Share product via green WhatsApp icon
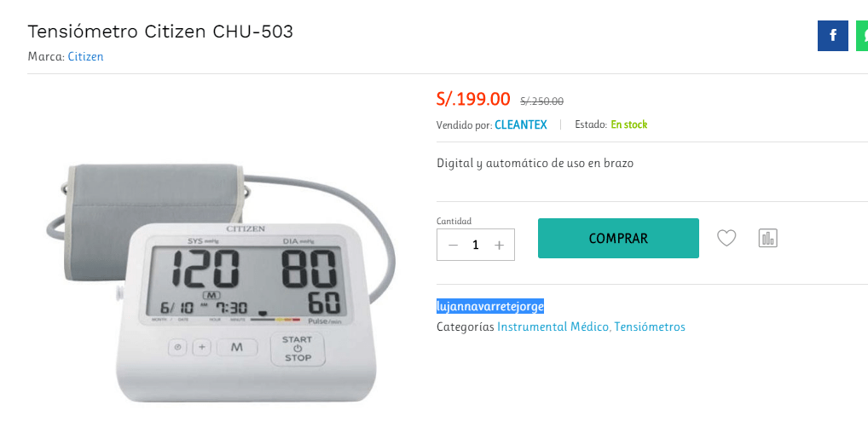The height and width of the screenshot is (422, 868). pyautogui.click(x=862, y=36)
